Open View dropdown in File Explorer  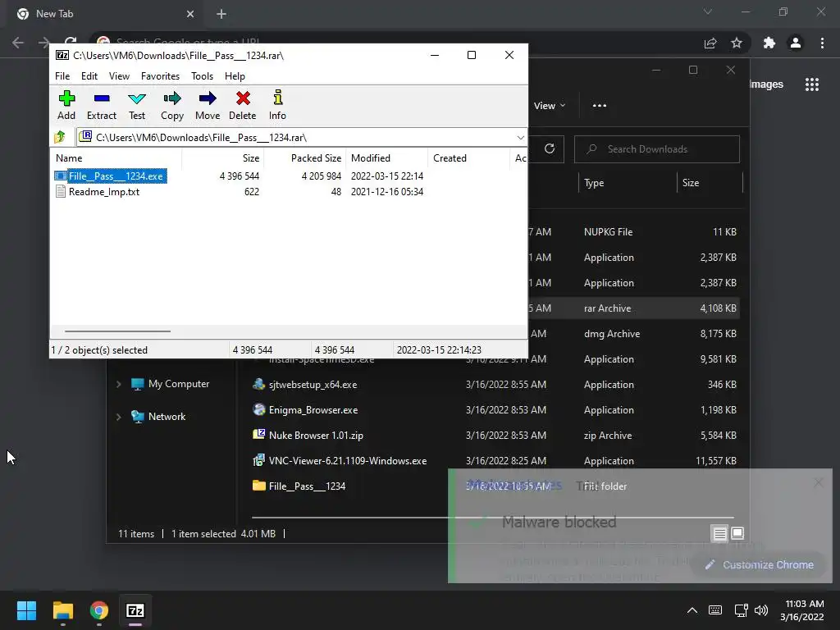coord(550,106)
